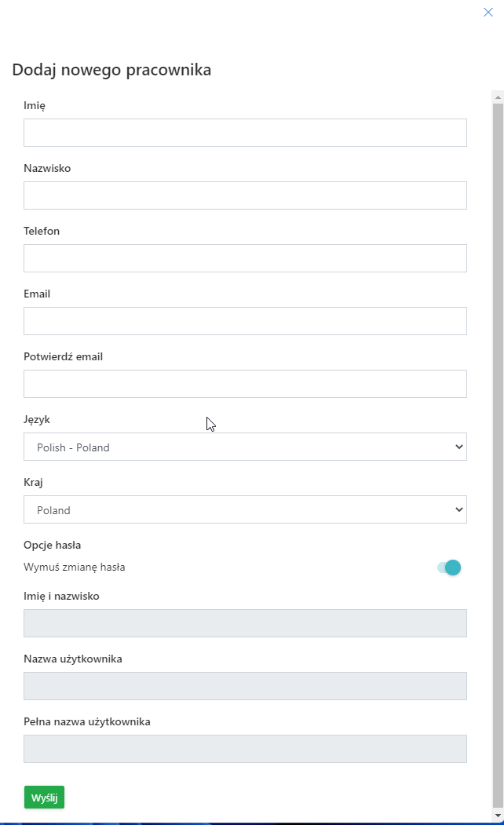Click the Telefon input box
Viewport: 504px width, 825px height.
(x=245, y=258)
